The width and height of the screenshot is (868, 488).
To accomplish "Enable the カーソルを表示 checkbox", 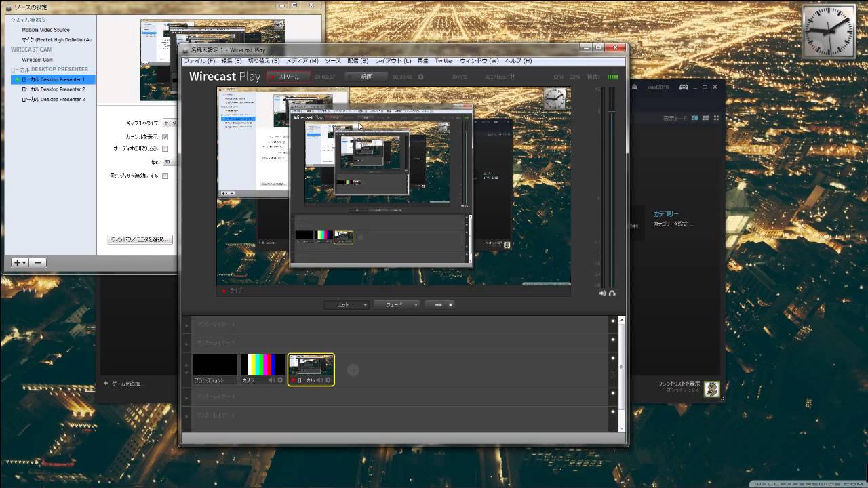I will [x=165, y=137].
